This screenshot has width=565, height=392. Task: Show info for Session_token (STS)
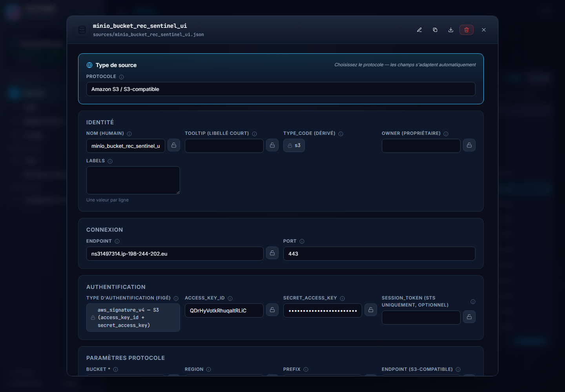point(473,301)
